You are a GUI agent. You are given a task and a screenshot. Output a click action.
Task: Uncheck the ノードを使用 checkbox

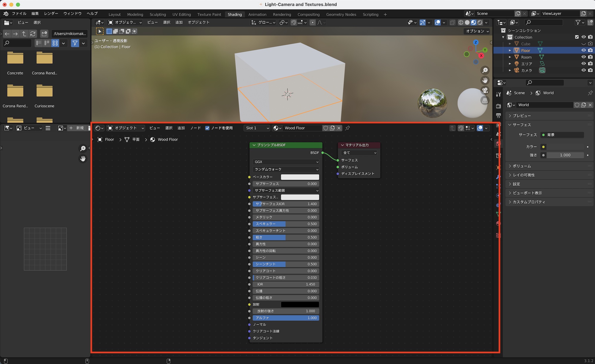[x=207, y=128]
